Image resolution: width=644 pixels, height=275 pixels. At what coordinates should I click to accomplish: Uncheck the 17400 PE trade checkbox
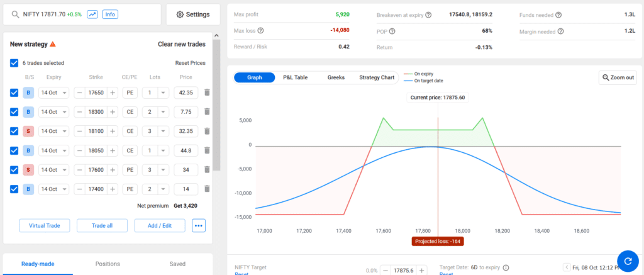14,189
